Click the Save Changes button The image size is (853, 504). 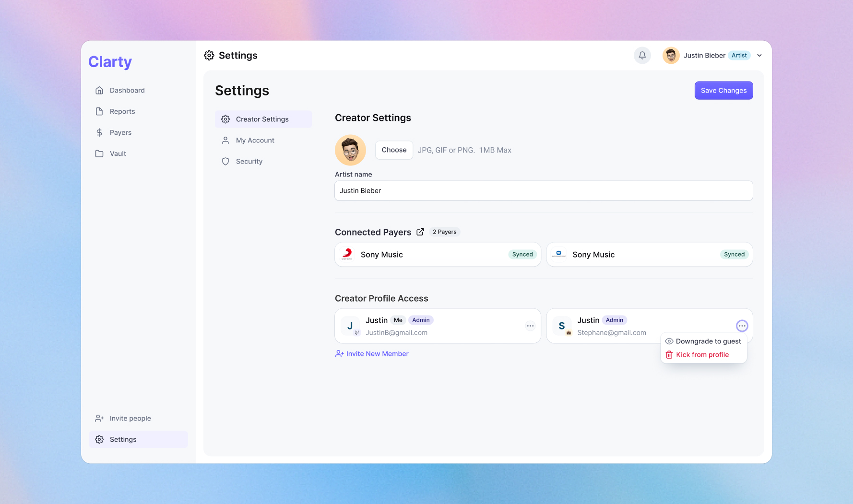(723, 90)
